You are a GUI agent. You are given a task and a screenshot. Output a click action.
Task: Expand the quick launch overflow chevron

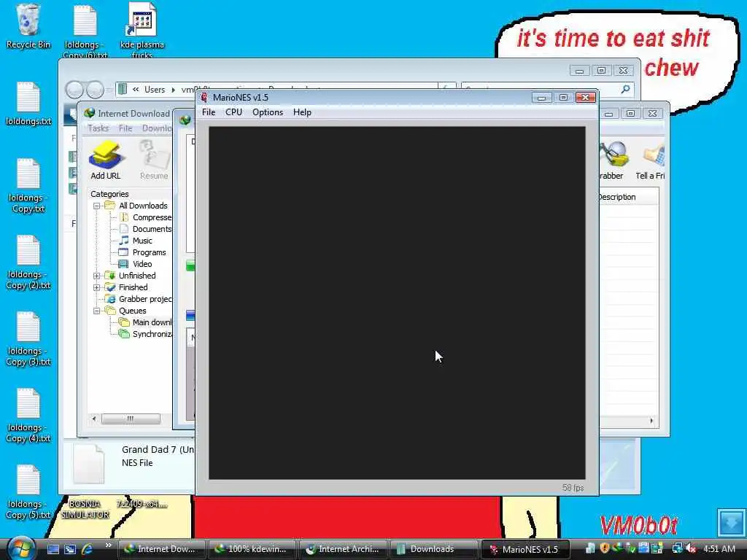click(108, 545)
